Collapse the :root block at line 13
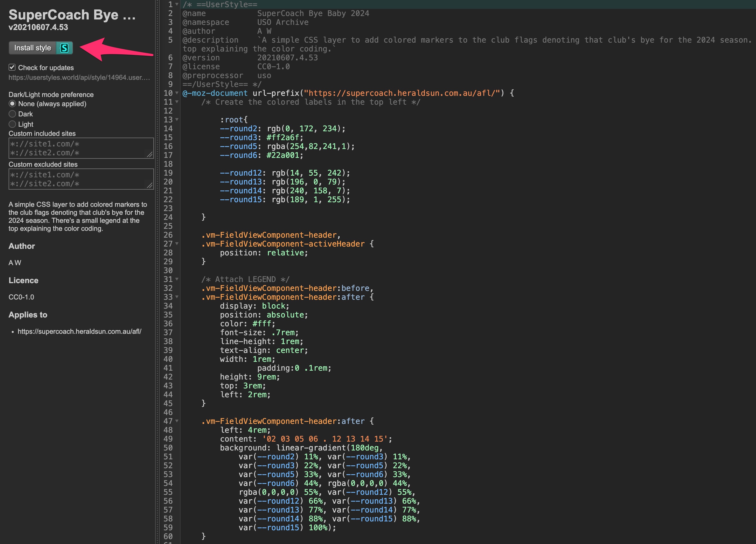The image size is (756, 544). (177, 120)
